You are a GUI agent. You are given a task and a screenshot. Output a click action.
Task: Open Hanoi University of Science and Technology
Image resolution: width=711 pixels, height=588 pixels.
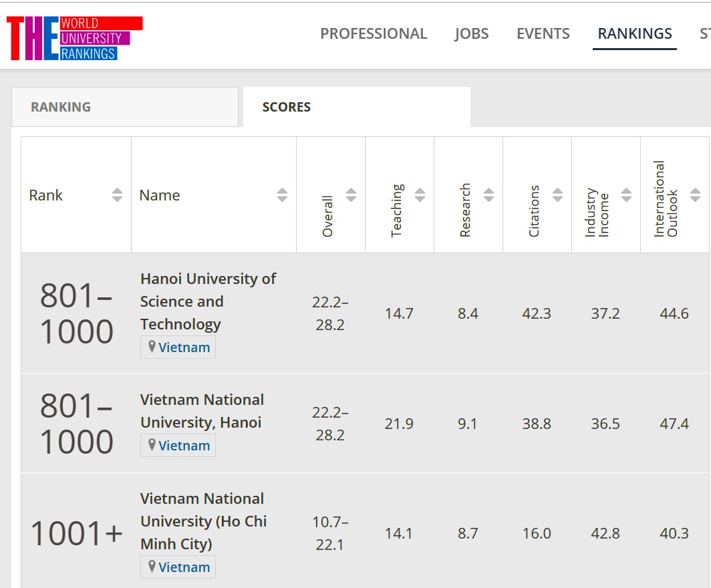[208, 301]
